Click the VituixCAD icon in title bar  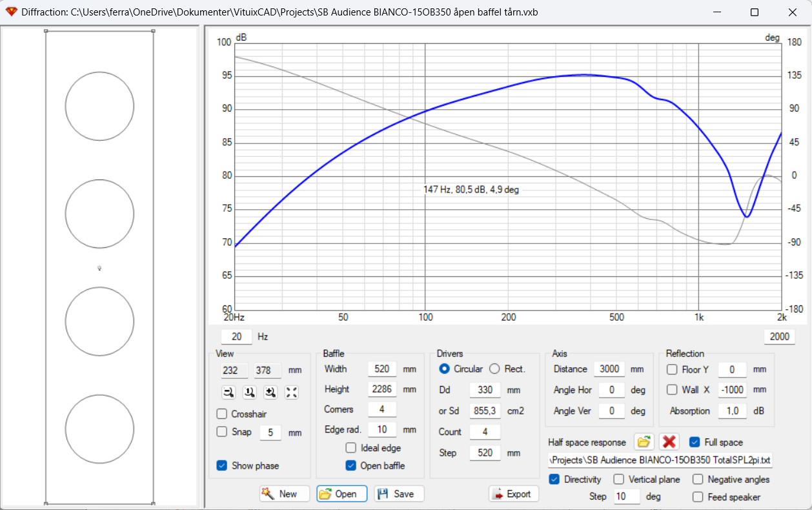coord(10,12)
